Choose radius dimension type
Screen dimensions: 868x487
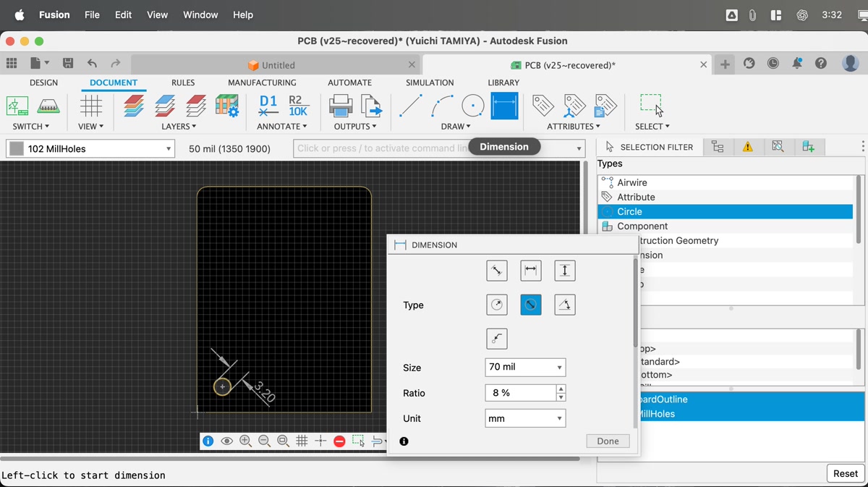[x=497, y=305]
